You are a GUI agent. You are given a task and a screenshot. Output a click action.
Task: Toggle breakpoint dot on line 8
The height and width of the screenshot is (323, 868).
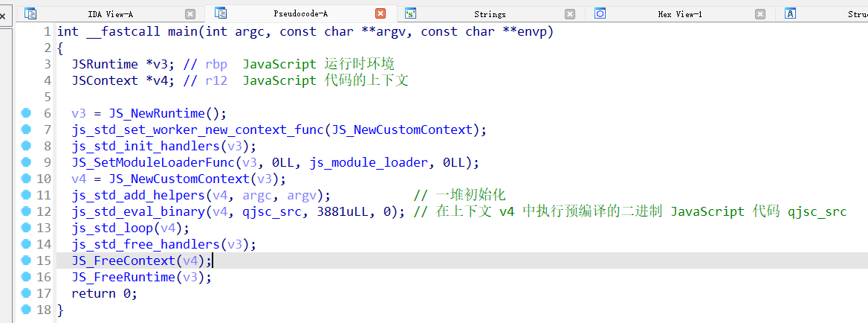pos(25,146)
